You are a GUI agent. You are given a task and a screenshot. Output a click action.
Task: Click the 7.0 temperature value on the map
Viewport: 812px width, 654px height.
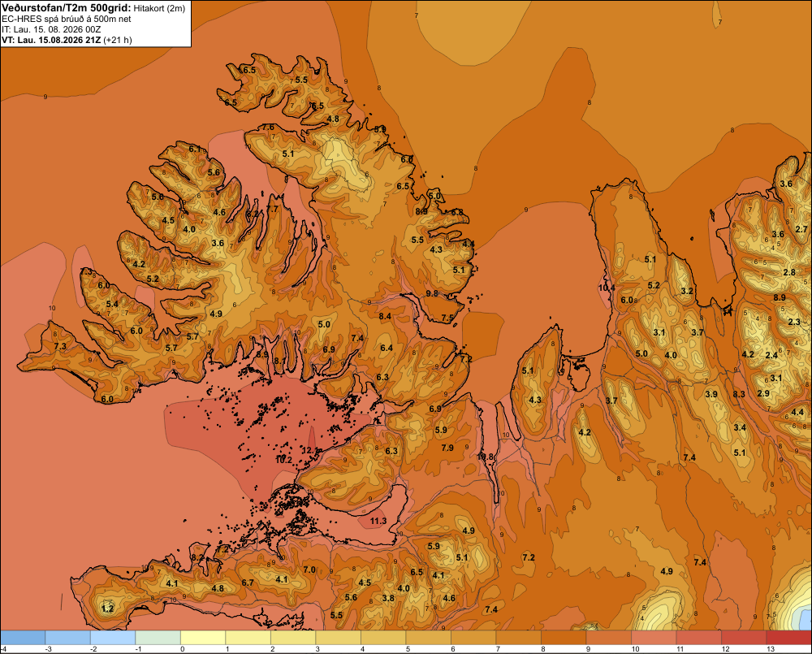pyautogui.click(x=309, y=570)
